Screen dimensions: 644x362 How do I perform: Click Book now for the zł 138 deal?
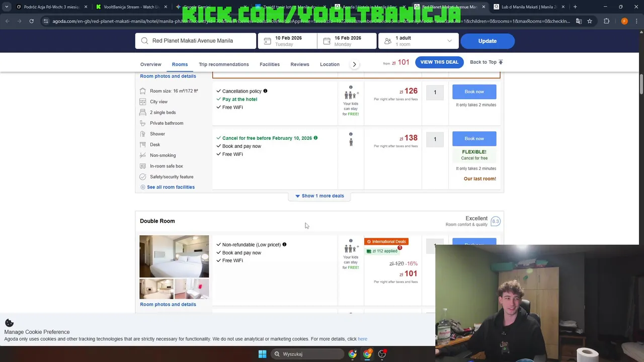coord(474,138)
